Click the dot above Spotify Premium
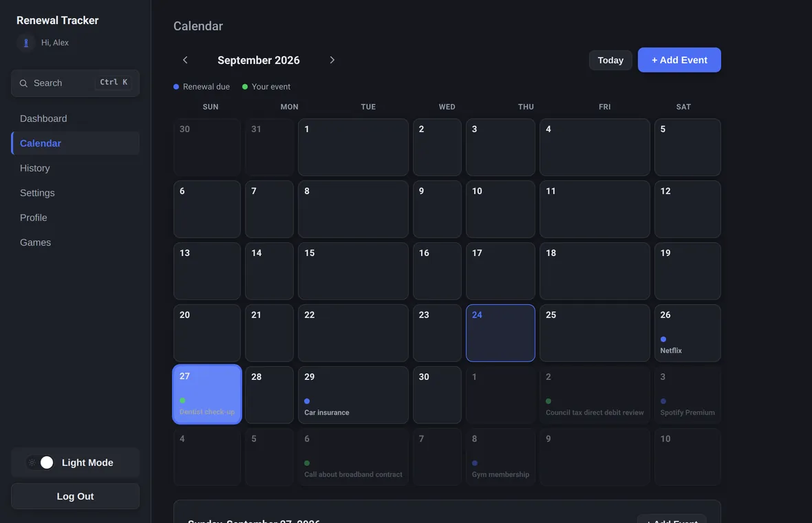 click(x=663, y=401)
